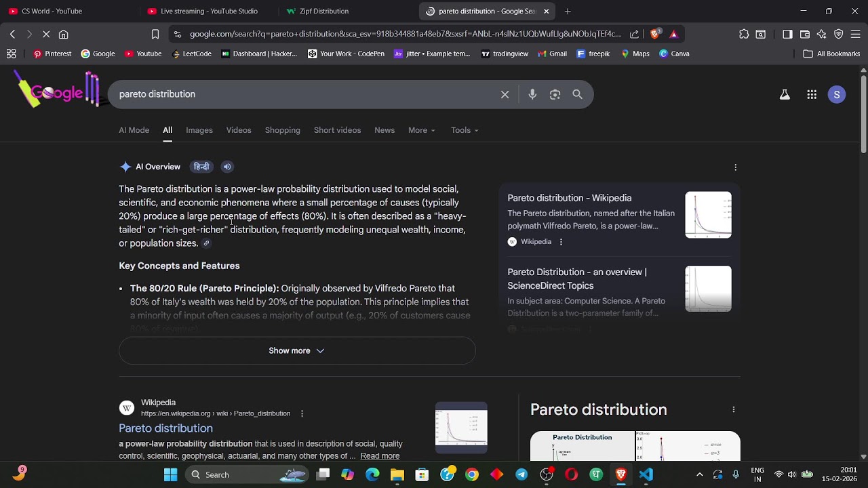Open ScienceDirect card graph thumbnail
868x488 pixels.
pyautogui.click(x=708, y=289)
